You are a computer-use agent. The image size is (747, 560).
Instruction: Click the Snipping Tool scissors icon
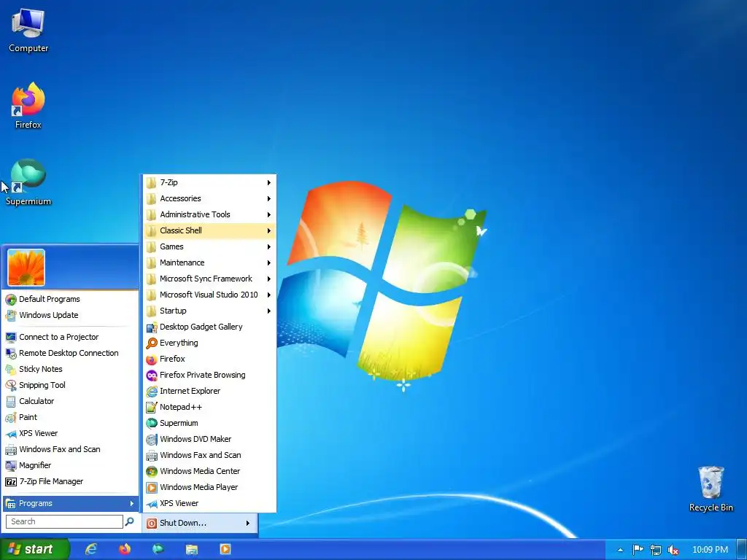coord(10,385)
